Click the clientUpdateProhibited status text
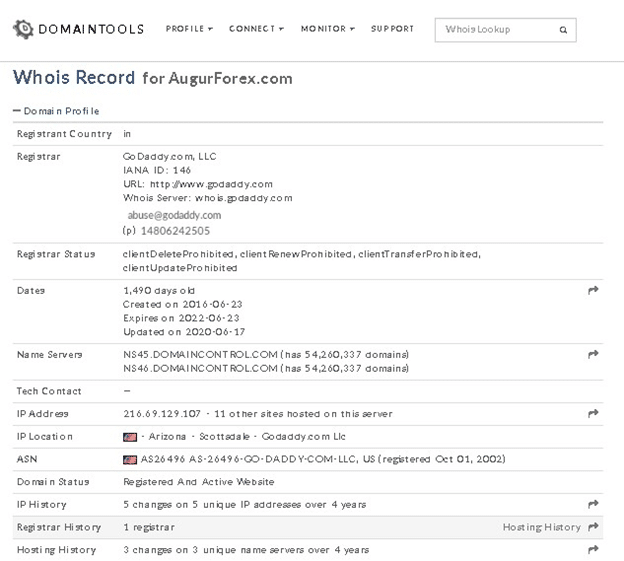This screenshot has height=561, width=624. pos(180,268)
